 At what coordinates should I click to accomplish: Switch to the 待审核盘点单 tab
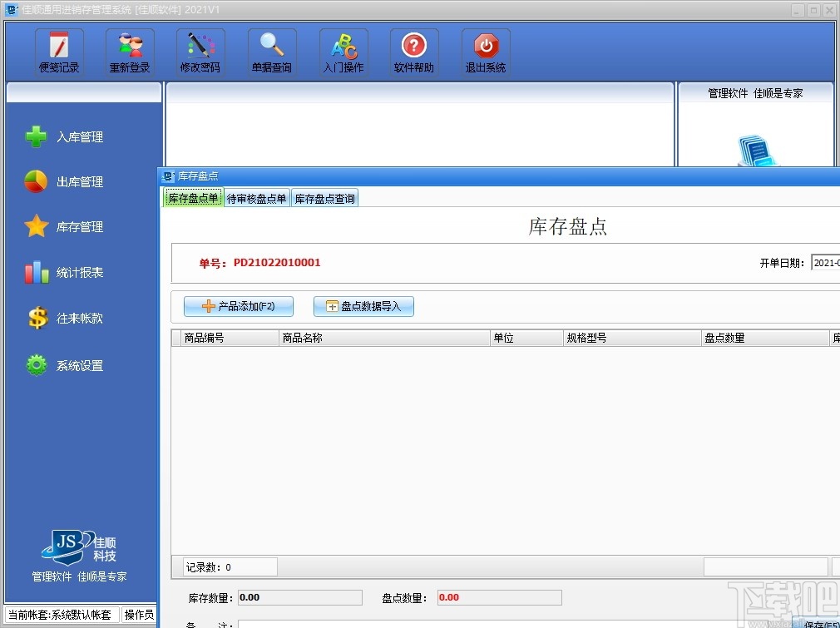(256, 198)
